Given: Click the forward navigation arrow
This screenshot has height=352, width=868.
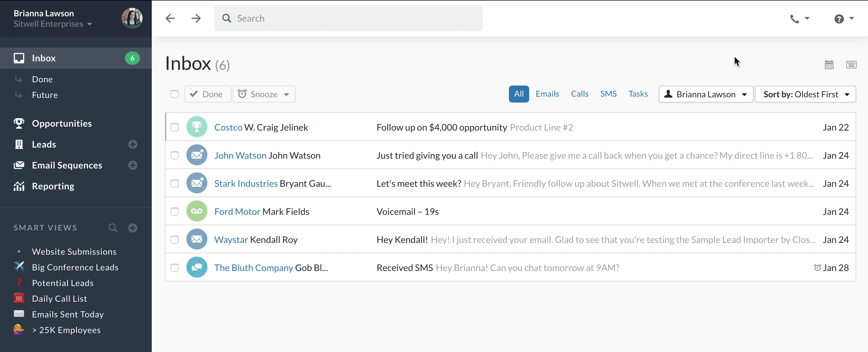Looking at the screenshot, I should coord(196,18).
